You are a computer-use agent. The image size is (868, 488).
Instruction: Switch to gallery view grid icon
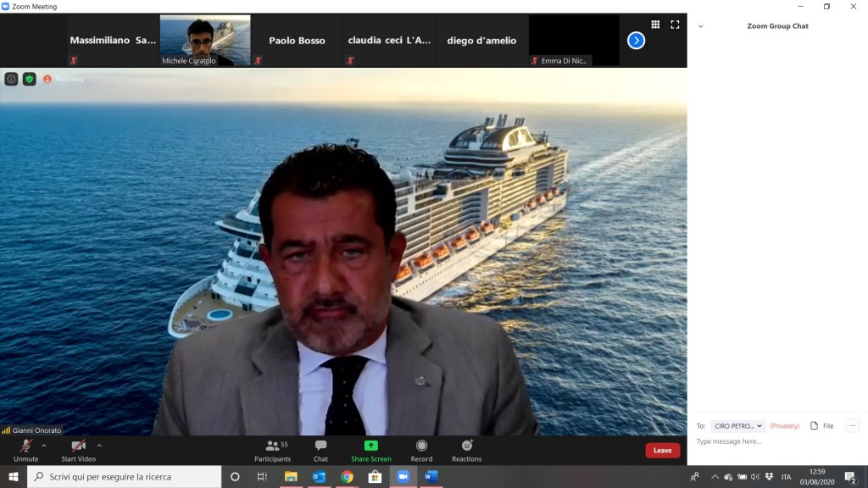click(x=655, y=25)
